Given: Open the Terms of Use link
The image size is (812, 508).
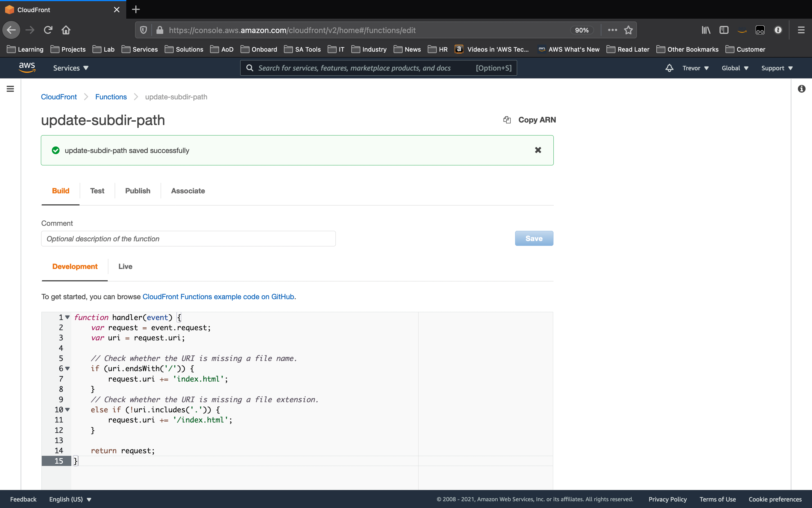Looking at the screenshot, I should click(717, 499).
